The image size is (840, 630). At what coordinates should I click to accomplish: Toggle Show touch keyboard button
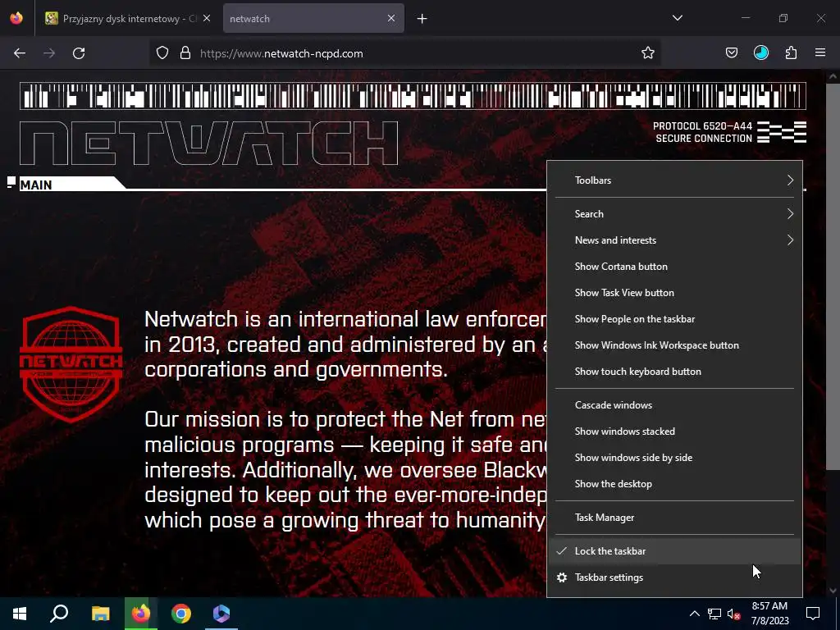(674, 372)
